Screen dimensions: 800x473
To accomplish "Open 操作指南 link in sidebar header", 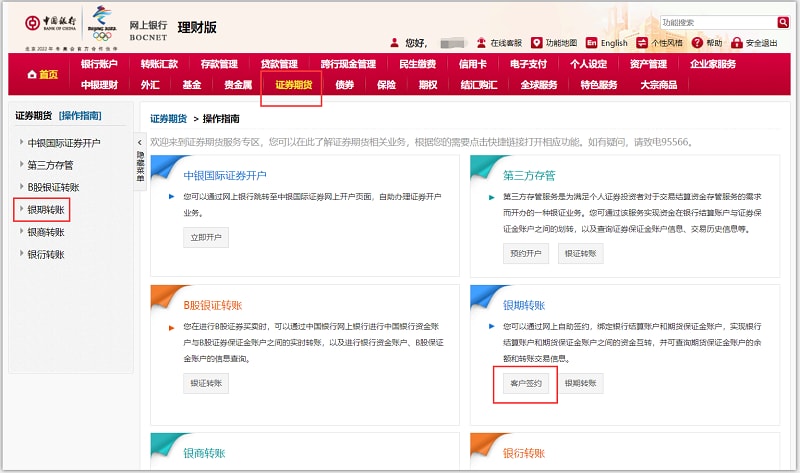I will pos(80,117).
